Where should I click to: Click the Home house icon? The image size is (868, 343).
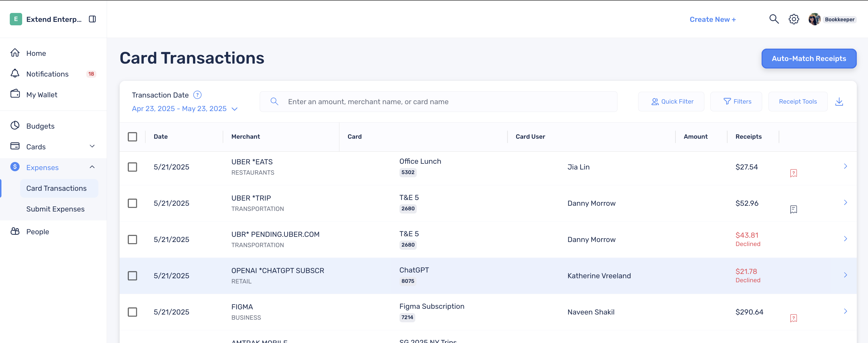pyautogui.click(x=15, y=53)
